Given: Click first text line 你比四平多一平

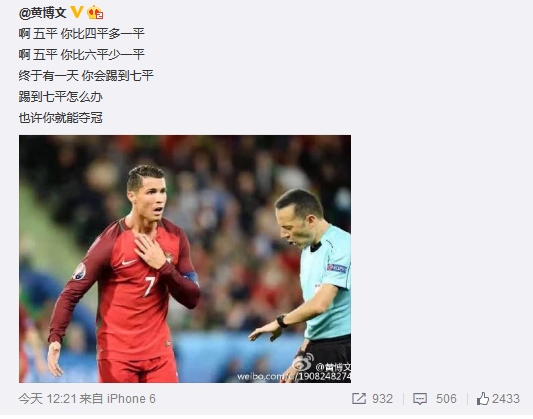Looking at the screenshot, I should [103, 34].
